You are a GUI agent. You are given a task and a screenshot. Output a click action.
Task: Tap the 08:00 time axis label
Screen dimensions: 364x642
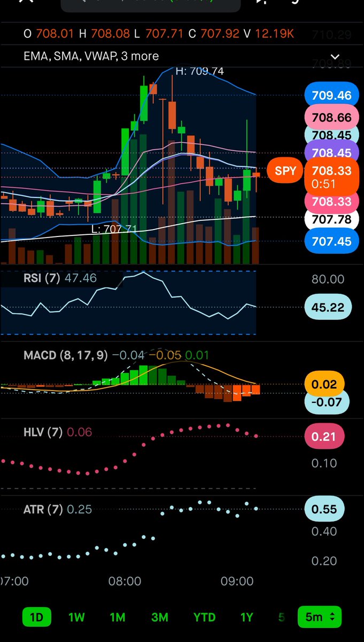click(x=125, y=581)
